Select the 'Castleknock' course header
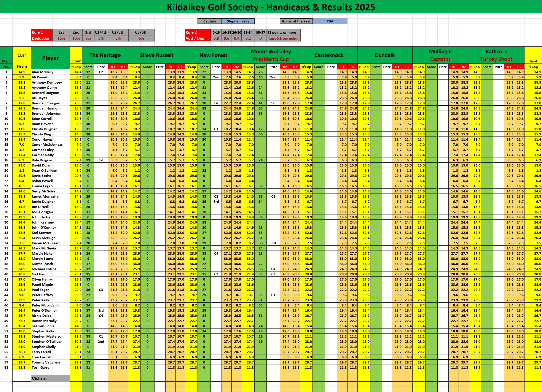The height and width of the screenshot is (392, 542). (329, 55)
